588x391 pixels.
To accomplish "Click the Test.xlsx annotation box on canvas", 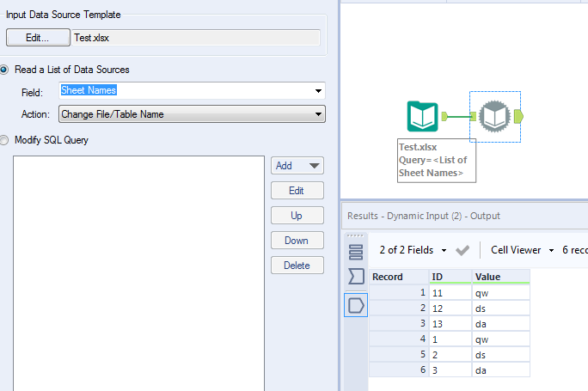I will [437, 161].
